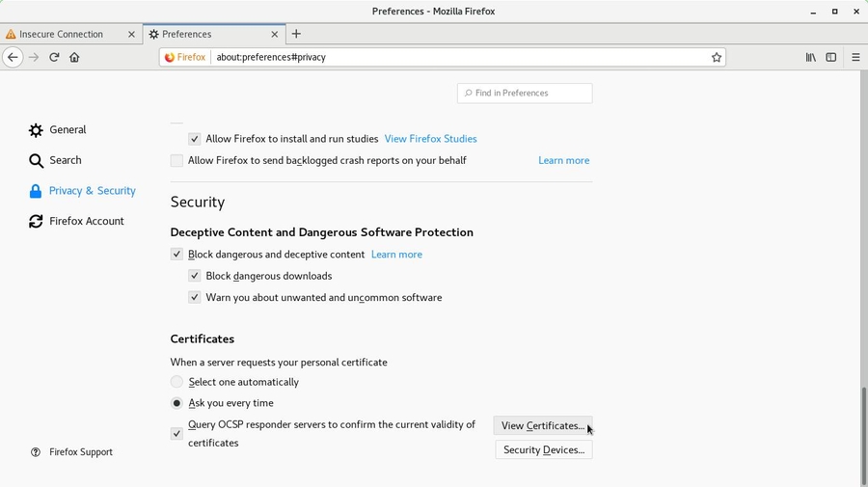868x487 pixels.
Task: Uncheck Block dangerous and deceptive content
Action: 176,255
